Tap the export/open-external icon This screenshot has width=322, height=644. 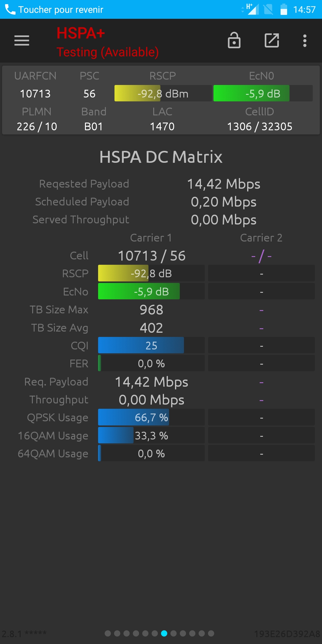[x=272, y=40]
